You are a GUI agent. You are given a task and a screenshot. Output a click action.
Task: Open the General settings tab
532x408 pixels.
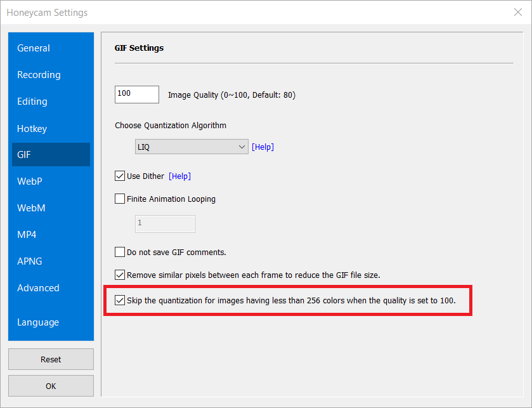[x=34, y=48]
